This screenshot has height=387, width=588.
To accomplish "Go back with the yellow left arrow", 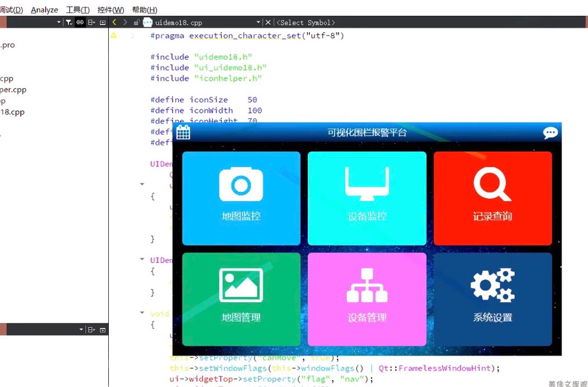I will pos(115,22).
